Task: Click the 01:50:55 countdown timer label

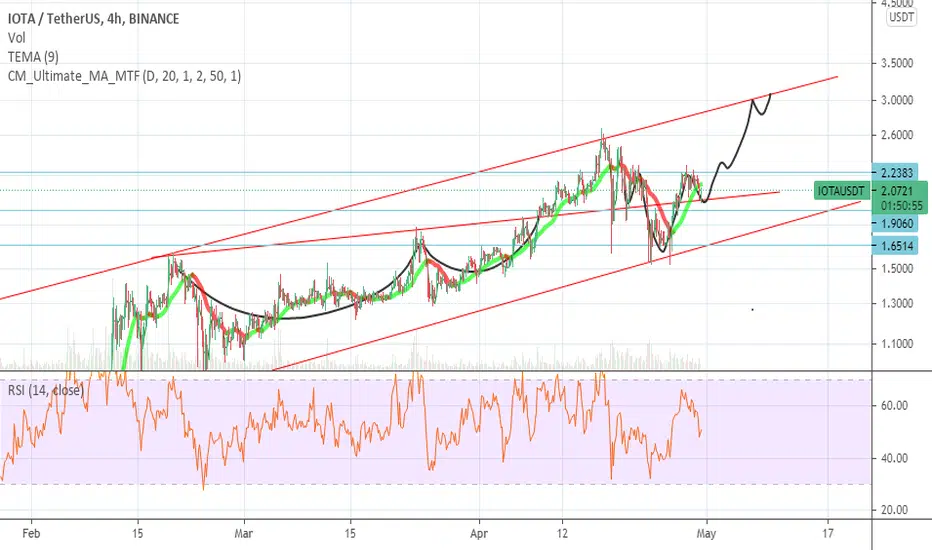Action: pyautogui.click(x=902, y=206)
